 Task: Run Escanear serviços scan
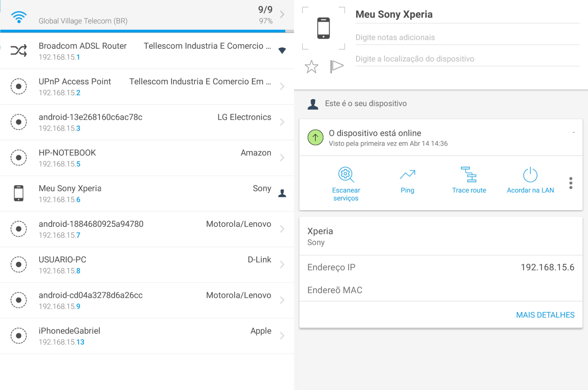click(346, 184)
